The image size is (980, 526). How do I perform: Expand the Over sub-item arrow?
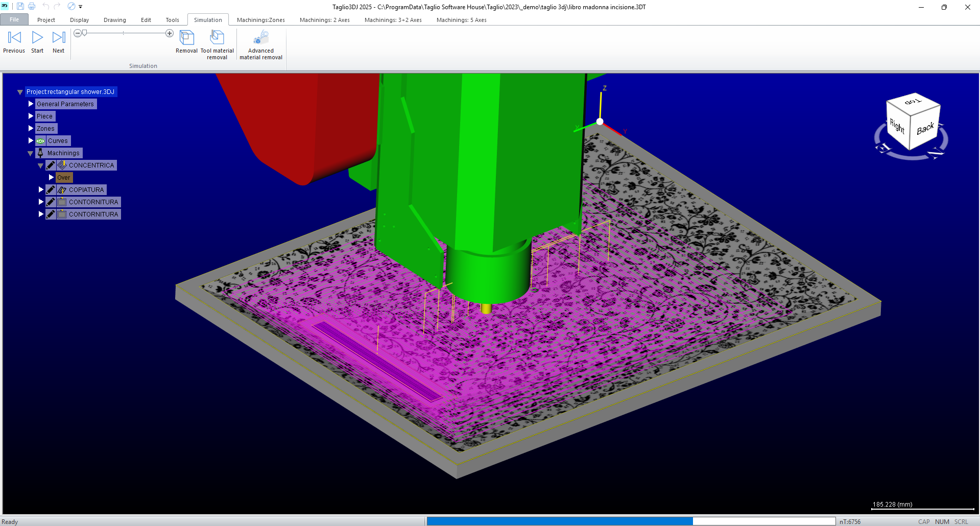(x=51, y=178)
